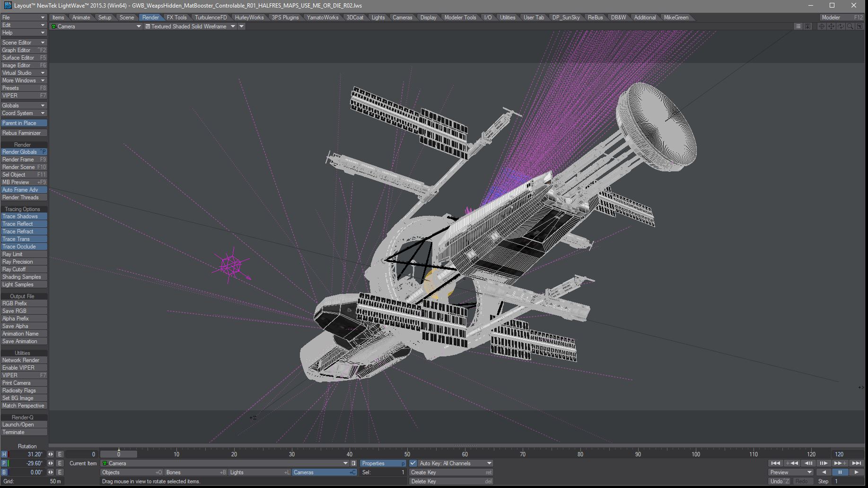The height and width of the screenshot is (488, 868).
Task: Click the Render Frame button
Action: [x=24, y=160]
